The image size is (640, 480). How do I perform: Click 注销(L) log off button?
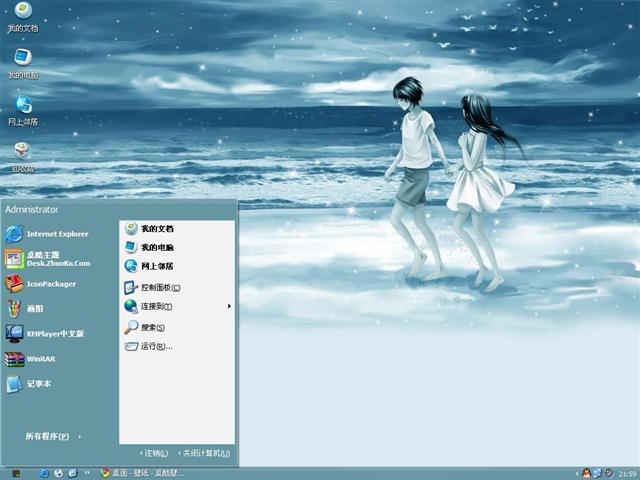(154, 453)
